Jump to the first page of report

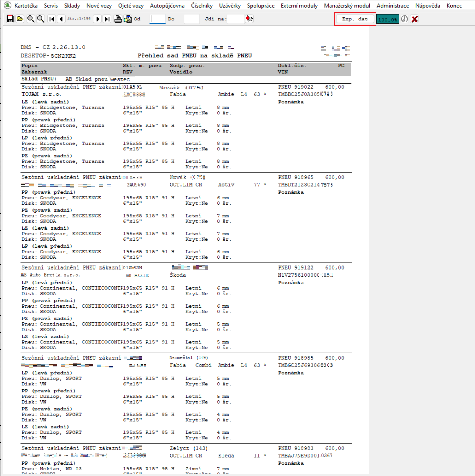(52, 19)
